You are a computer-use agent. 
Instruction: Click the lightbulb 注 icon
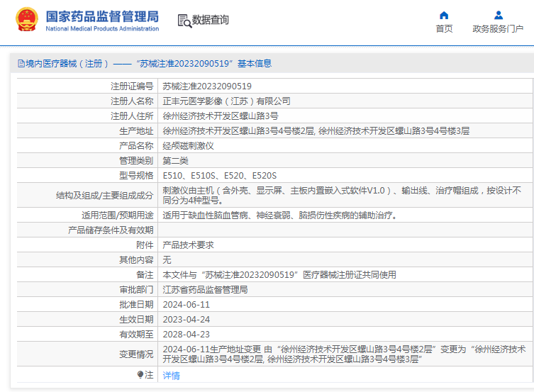coord(140,375)
